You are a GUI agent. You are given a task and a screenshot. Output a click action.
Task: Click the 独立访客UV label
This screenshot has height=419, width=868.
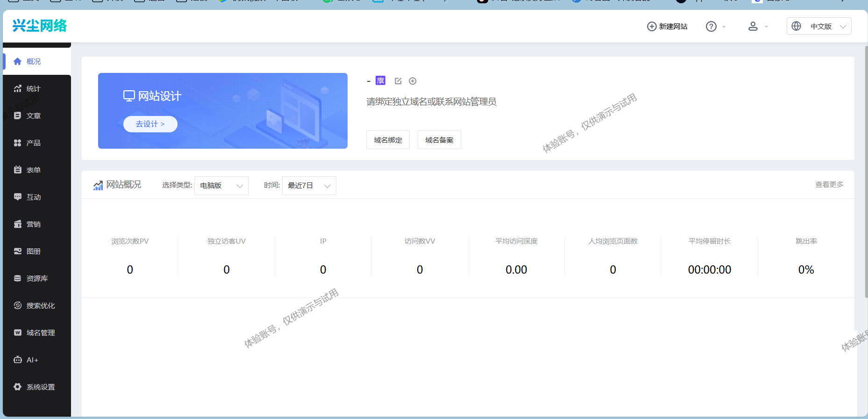pos(227,241)
